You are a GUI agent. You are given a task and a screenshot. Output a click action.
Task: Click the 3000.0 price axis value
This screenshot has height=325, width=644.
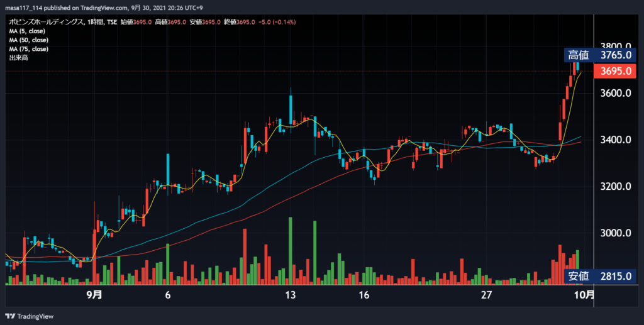[x=616, y=233]
